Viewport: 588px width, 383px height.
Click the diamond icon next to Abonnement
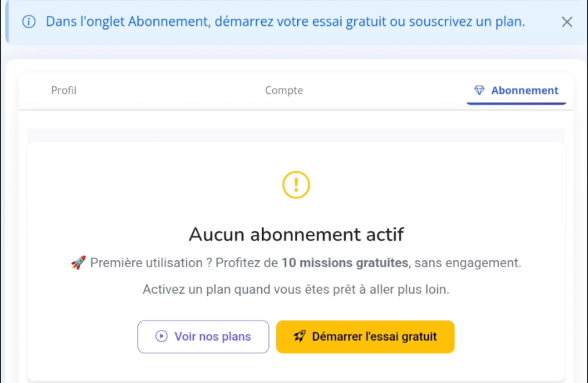click(480, 90)
